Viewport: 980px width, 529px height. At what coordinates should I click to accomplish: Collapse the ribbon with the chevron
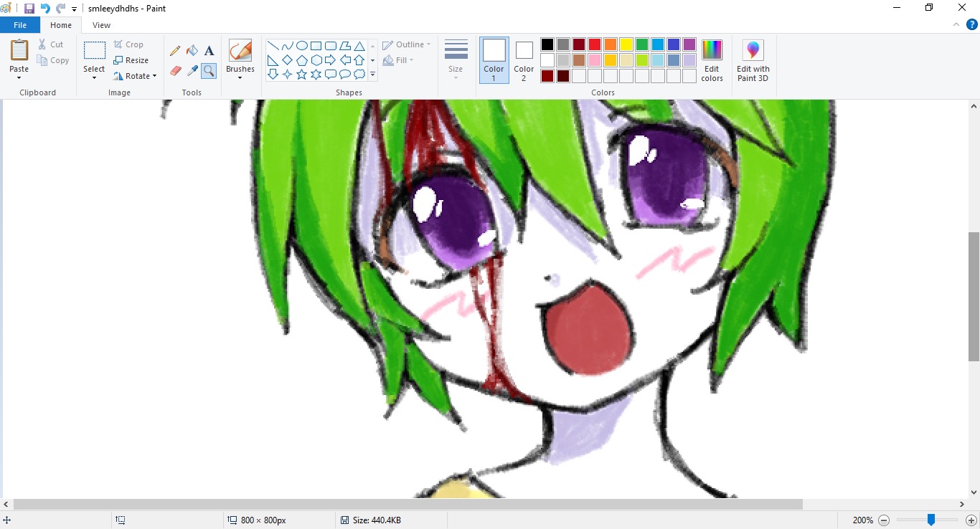[x=956, y=25]
